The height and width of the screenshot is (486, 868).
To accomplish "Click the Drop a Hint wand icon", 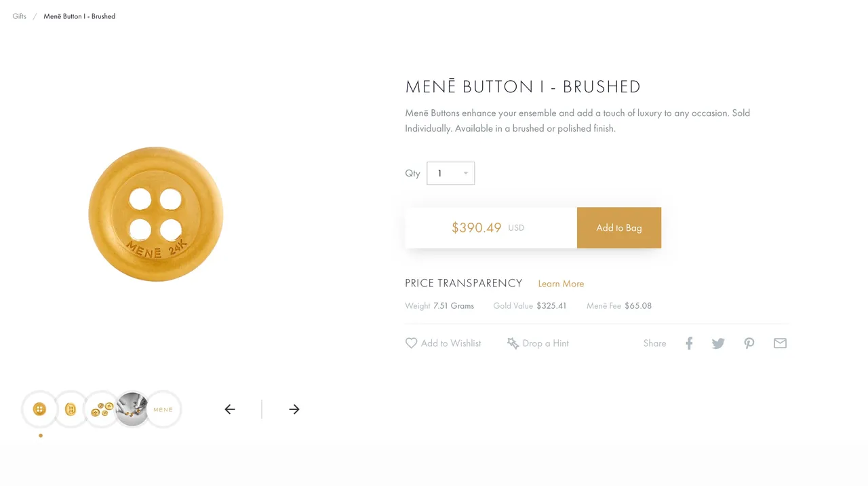I will (x=513, y=343).
